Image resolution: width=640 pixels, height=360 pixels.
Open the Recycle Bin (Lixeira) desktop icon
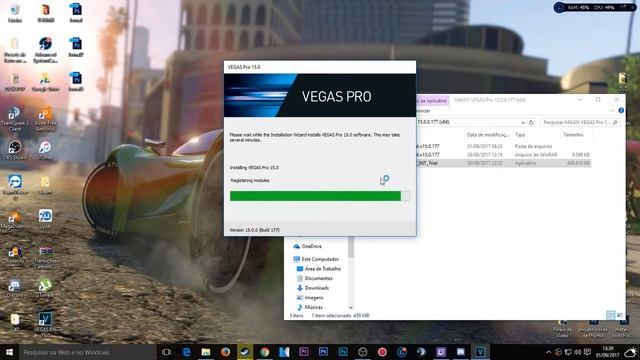click(15, 13)
